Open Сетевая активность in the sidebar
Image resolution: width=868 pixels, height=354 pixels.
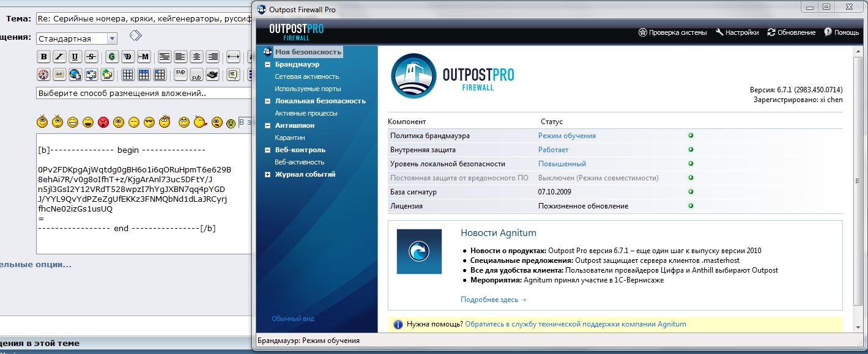click(x=307, y=76)
